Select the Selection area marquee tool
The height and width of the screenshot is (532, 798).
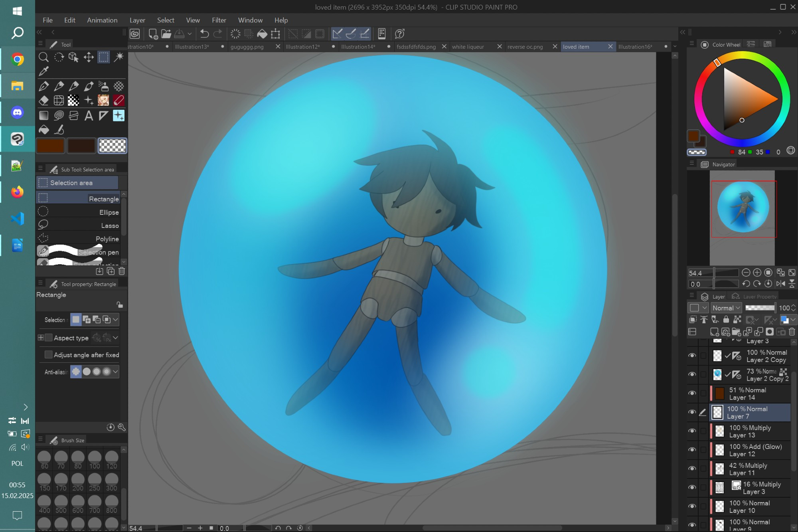click(x=104, y=57)
